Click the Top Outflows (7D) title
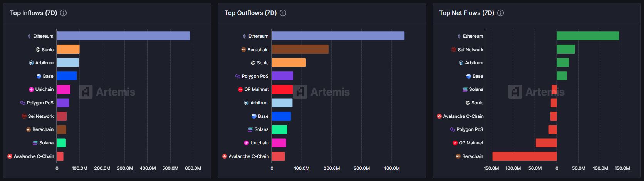644x181 pixels. [x=251, y=13]
